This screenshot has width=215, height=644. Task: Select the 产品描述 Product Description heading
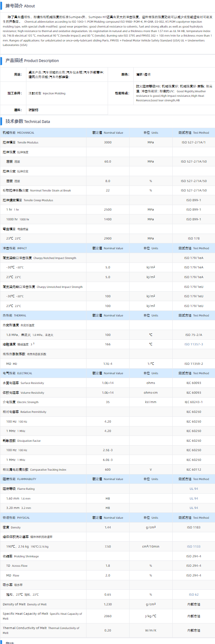click(32, 61)
